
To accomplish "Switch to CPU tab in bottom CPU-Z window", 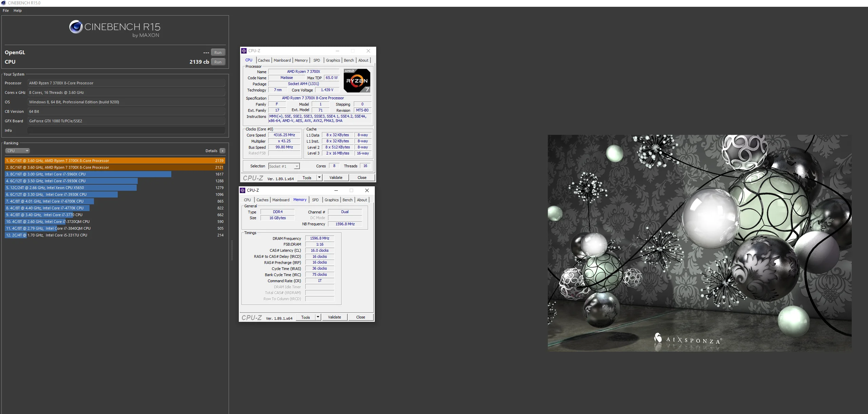I will 248,200.
